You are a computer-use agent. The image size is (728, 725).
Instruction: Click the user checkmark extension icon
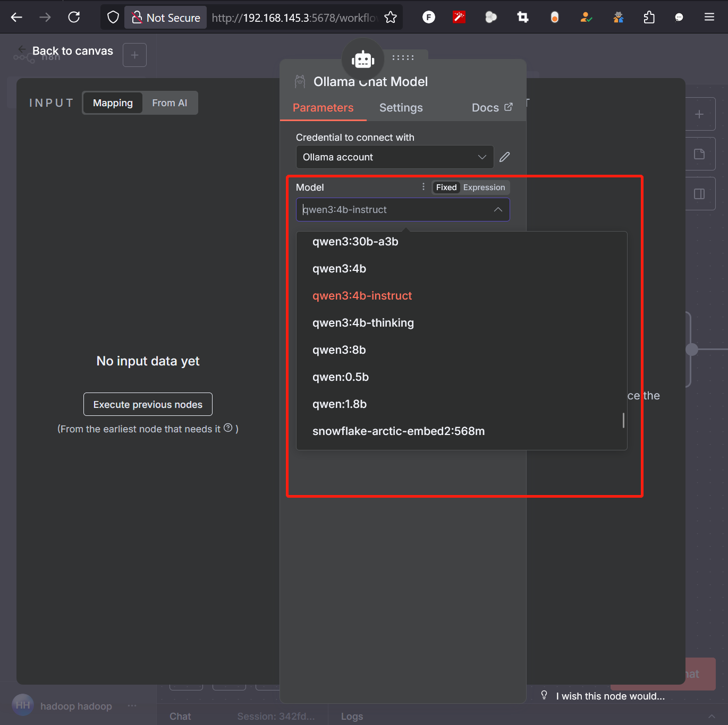586,18
